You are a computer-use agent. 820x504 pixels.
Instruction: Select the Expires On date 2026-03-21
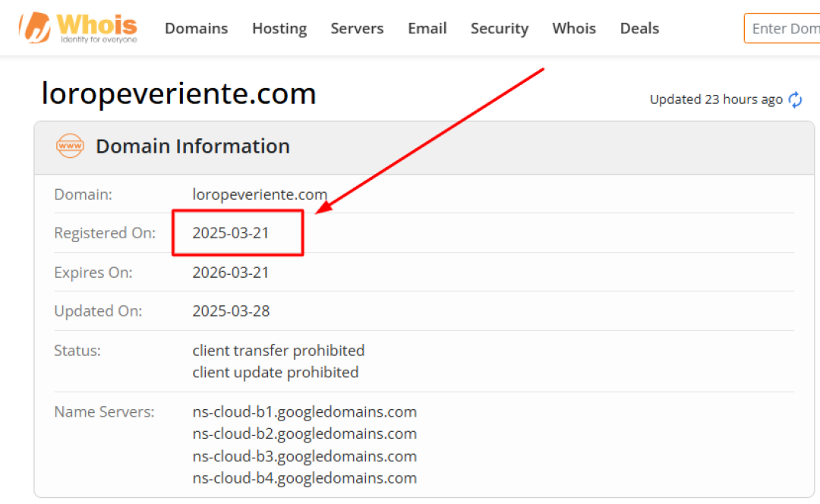231,272
